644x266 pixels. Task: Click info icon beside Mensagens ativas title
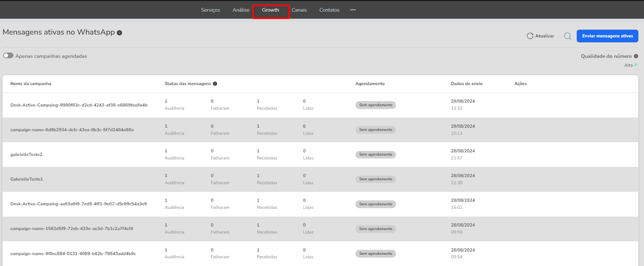[120, 33]
